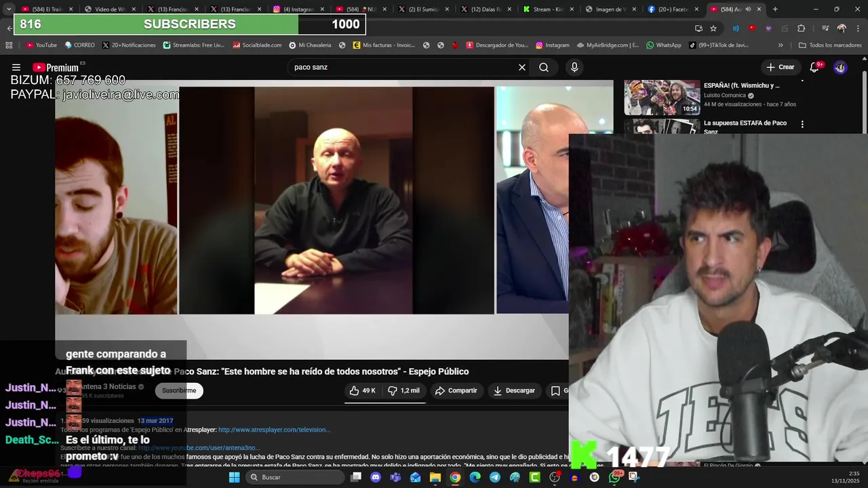Click the YouTube Premium logo

pos(56,67)
